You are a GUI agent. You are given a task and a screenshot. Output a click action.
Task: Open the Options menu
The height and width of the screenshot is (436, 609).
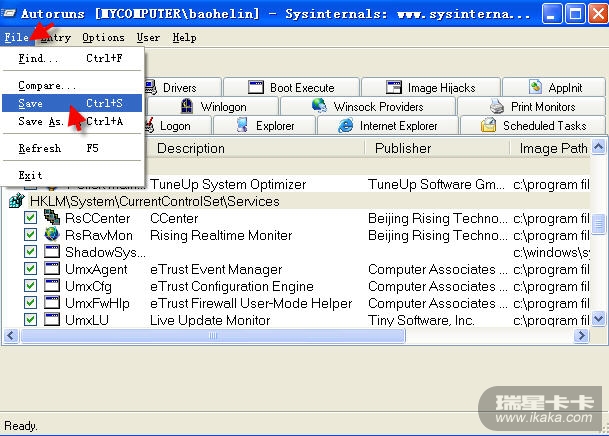103,38
